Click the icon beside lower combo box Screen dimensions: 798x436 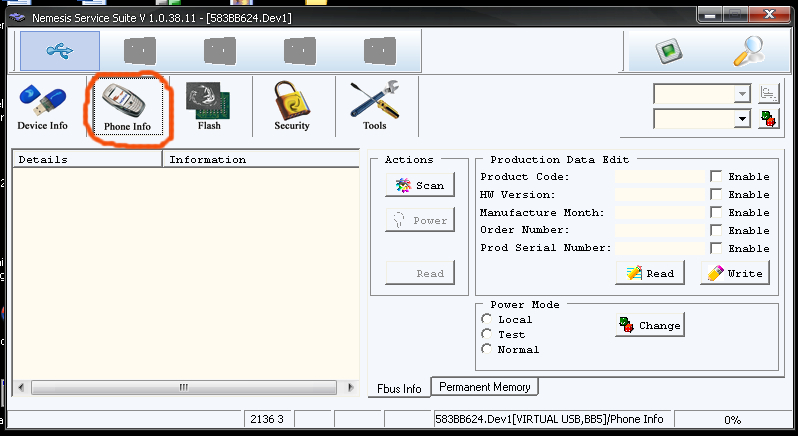pyautogui.click(x=768, y=119)
